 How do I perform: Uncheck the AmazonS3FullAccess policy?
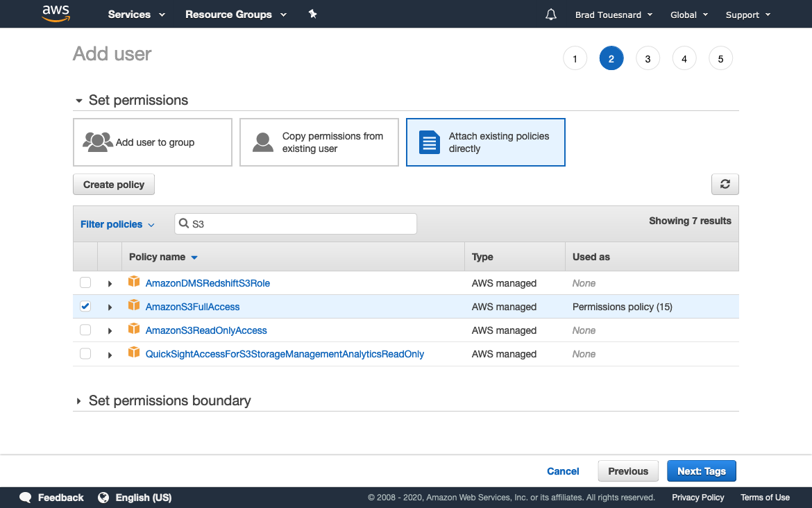point(85,305)
